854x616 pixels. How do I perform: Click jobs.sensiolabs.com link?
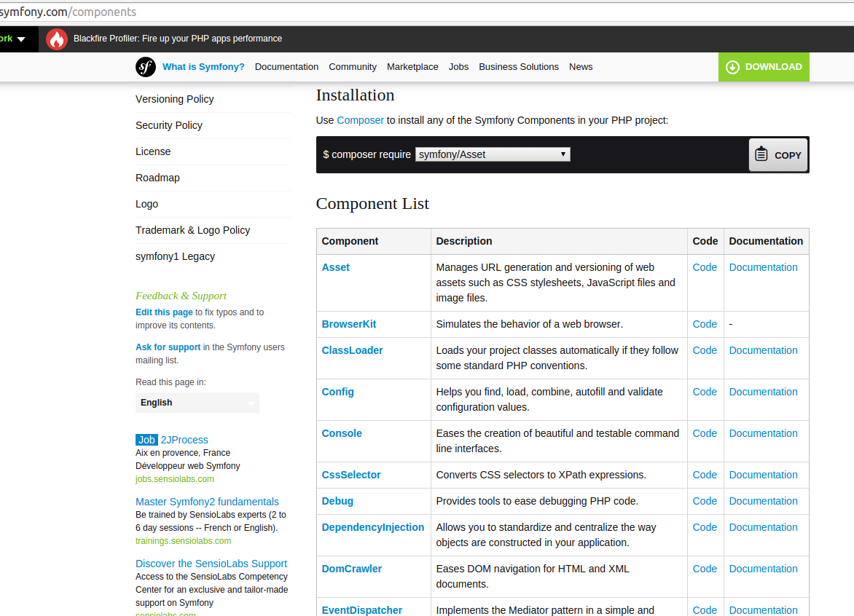pos(175,479)
